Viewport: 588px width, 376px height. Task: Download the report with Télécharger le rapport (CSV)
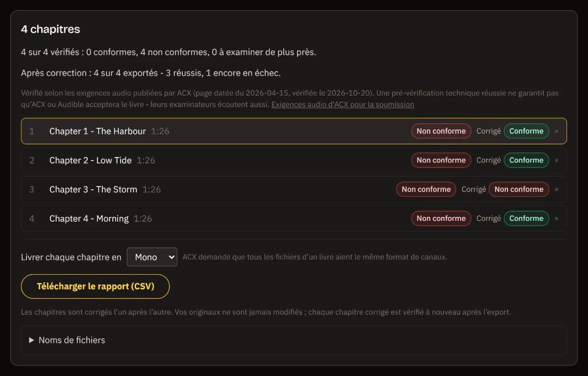pyautogui.click(x=95, y=286)
